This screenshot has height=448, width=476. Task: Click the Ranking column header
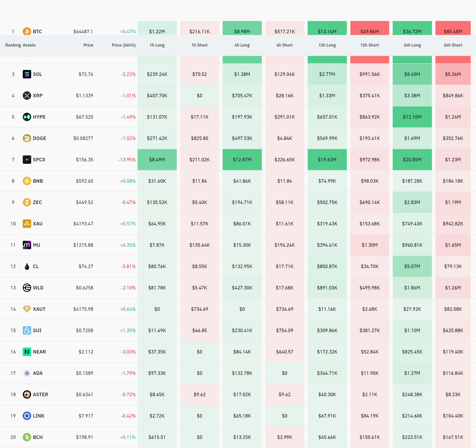pyautogui.click(x=13, y=45)
